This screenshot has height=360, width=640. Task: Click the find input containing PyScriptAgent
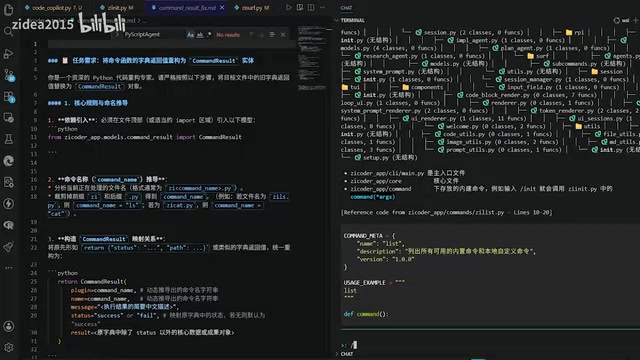coord(153,35)
